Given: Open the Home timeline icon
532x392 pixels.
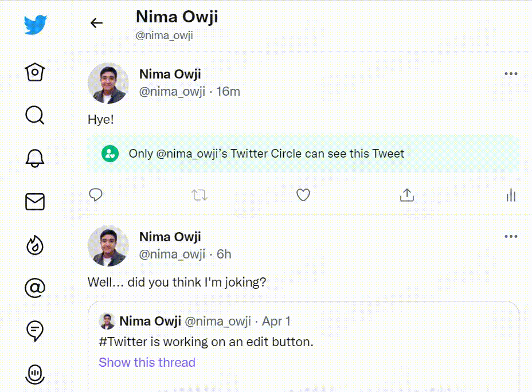Looking at the screenshot, I should click(x=35, y=72).
